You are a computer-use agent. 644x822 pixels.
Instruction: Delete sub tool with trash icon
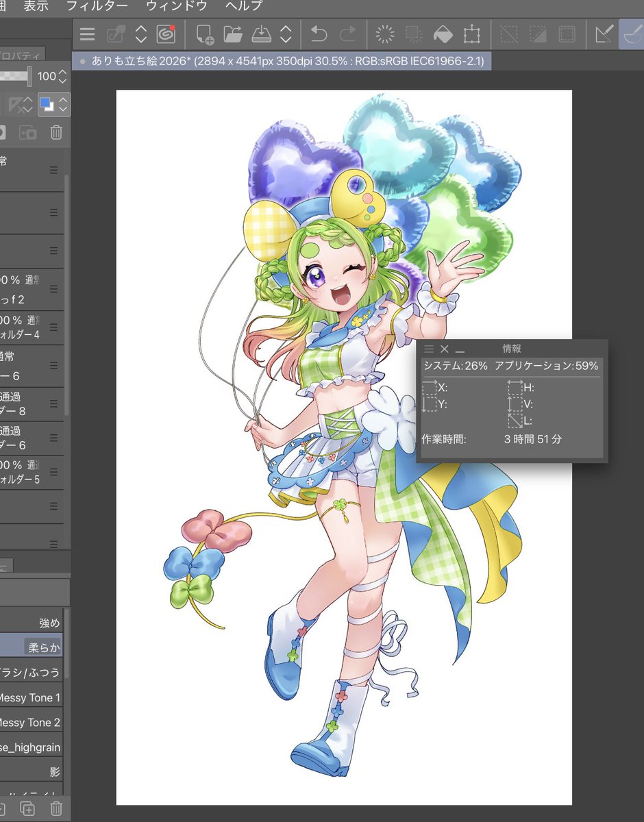[x=56, y=809]
